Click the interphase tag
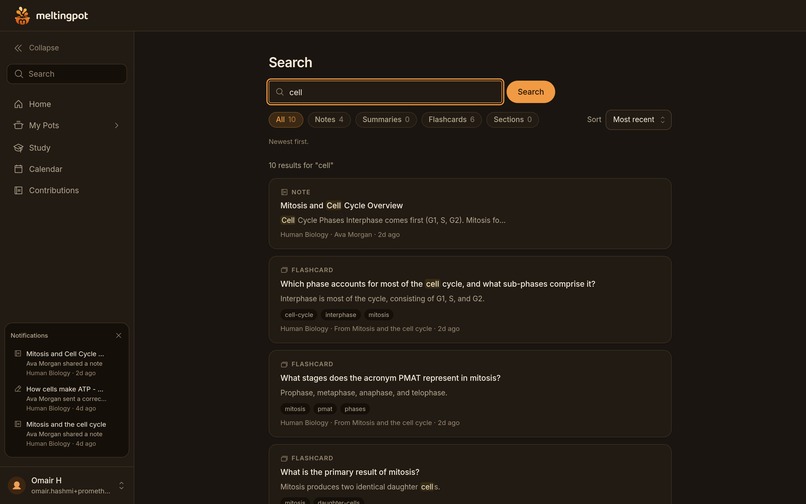 340,315
